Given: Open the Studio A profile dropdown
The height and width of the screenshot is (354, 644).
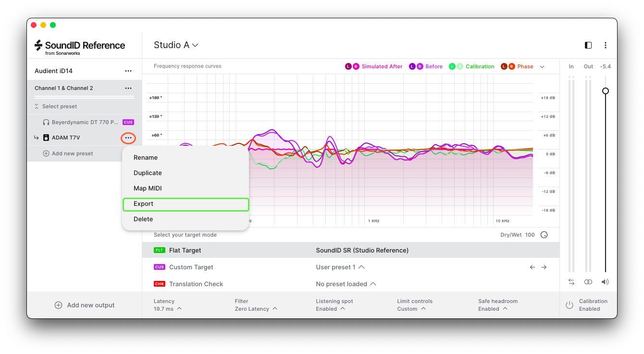Looking at the screenshot, I should (x=176, y=45).
